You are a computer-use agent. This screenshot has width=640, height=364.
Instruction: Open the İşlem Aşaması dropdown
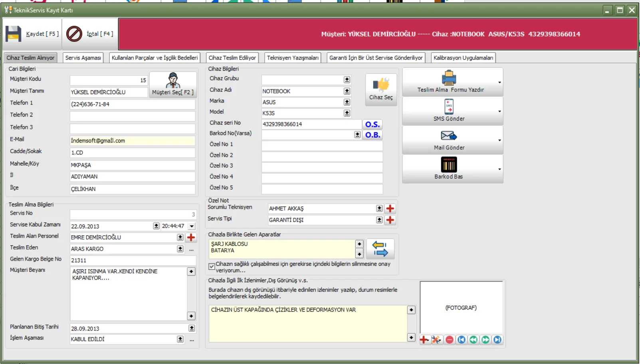(180, 339)
